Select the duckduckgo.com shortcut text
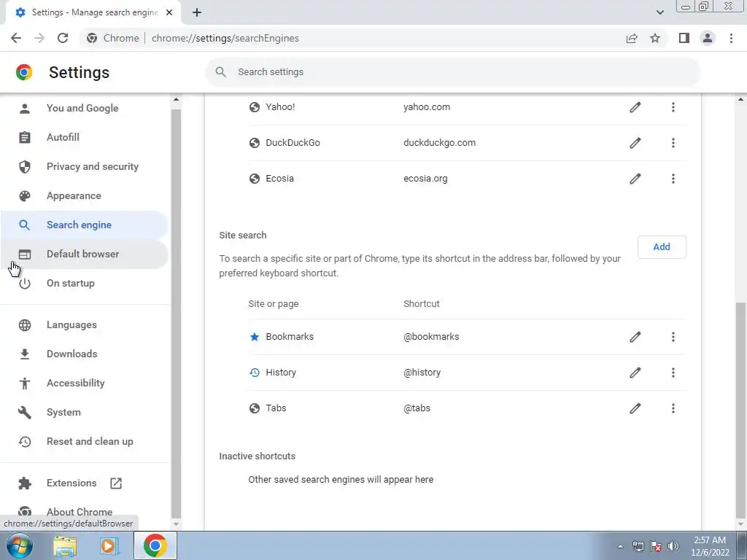 click(x=439, y=143)
